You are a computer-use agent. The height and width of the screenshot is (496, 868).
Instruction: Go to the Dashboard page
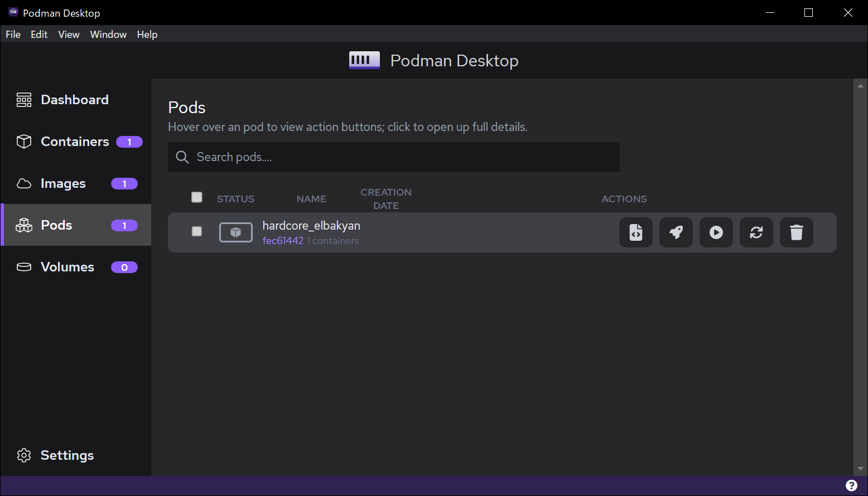(75, 100)
